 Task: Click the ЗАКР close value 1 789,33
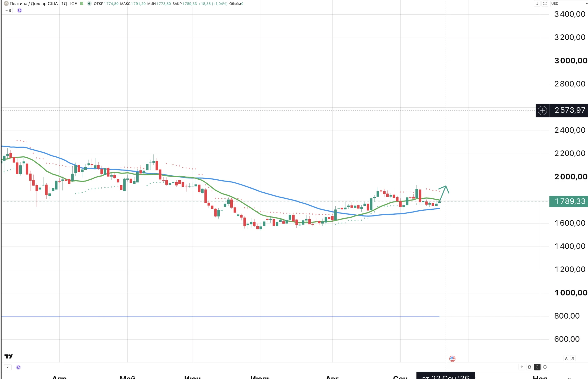point(190,4)
